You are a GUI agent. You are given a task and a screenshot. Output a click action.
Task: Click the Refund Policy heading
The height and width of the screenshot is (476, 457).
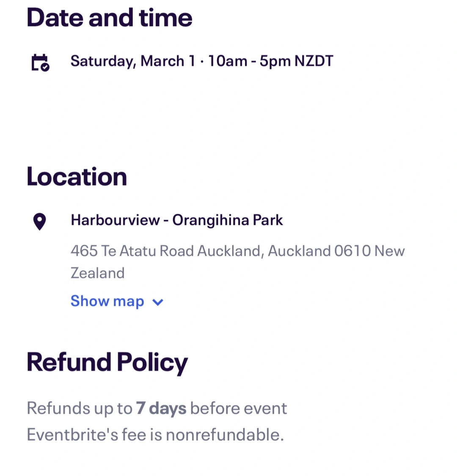[107, 362]
